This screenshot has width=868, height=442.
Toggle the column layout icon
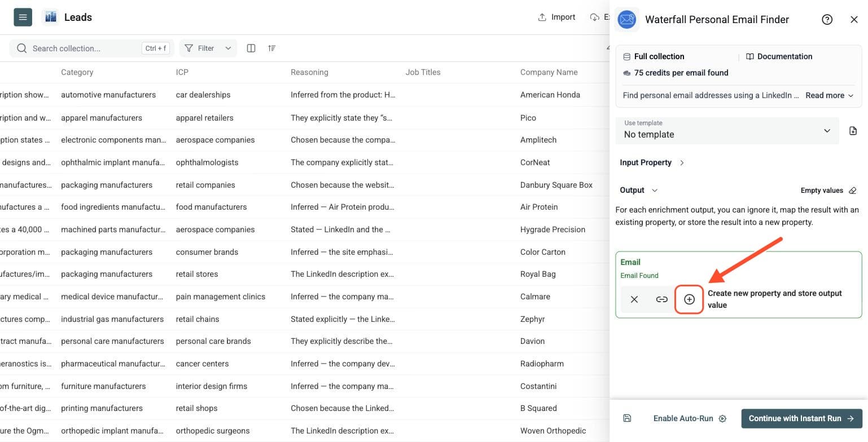[251, 48]
